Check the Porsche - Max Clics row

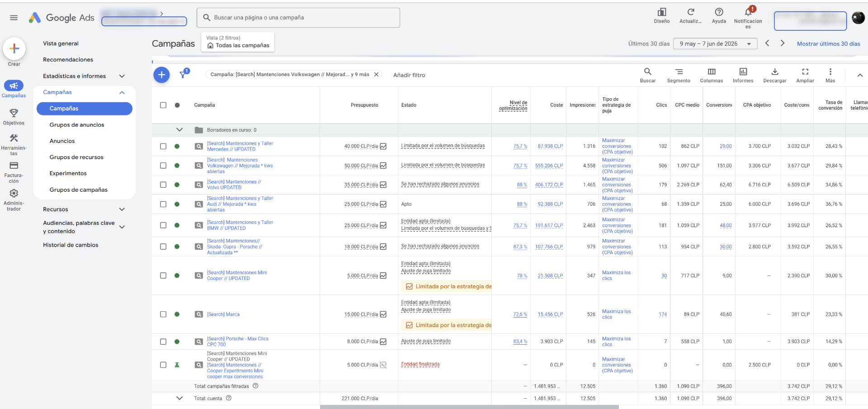tap(163, 342)
